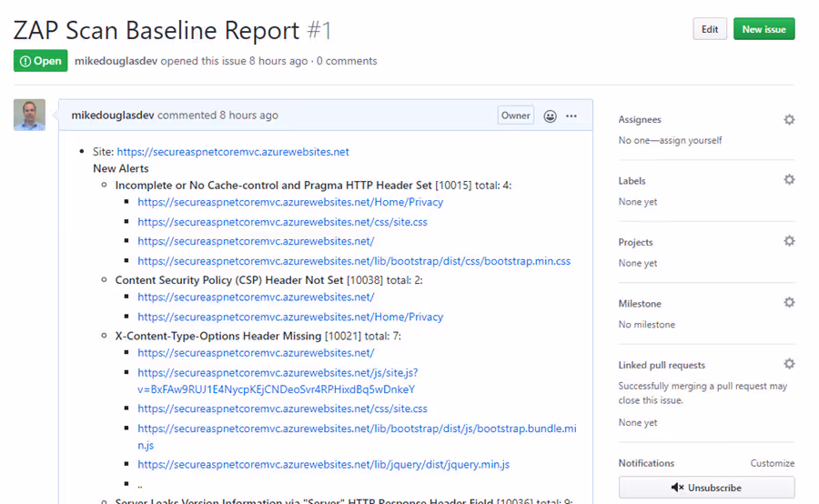Open mikedouglasdev profile from issue header
The height and width of the screenshot is (504, 819).
(x=116, y=61)
